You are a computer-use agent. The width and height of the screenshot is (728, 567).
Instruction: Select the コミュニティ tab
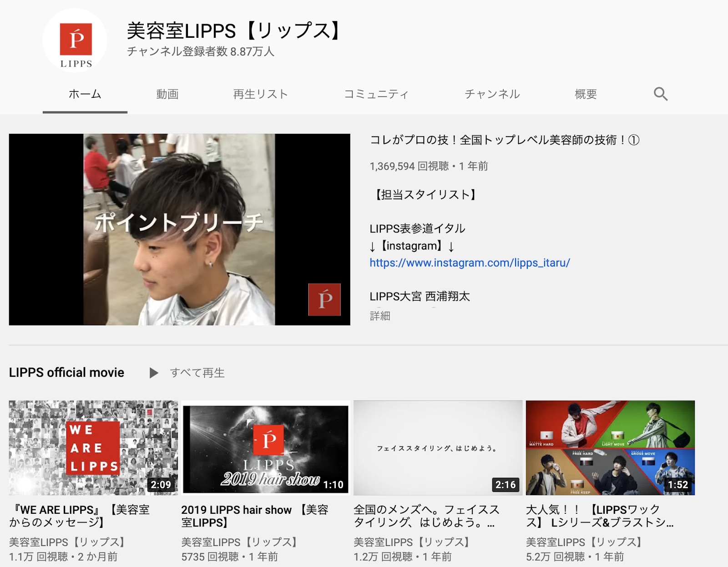coord(376,94)
